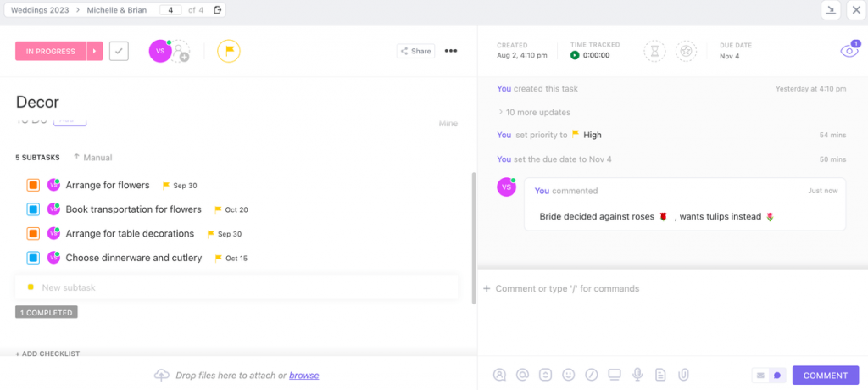Open the three-dot more options menu
Image resolution: width=868 pixels, height=390 pixels.
click(x=451, y=51)
